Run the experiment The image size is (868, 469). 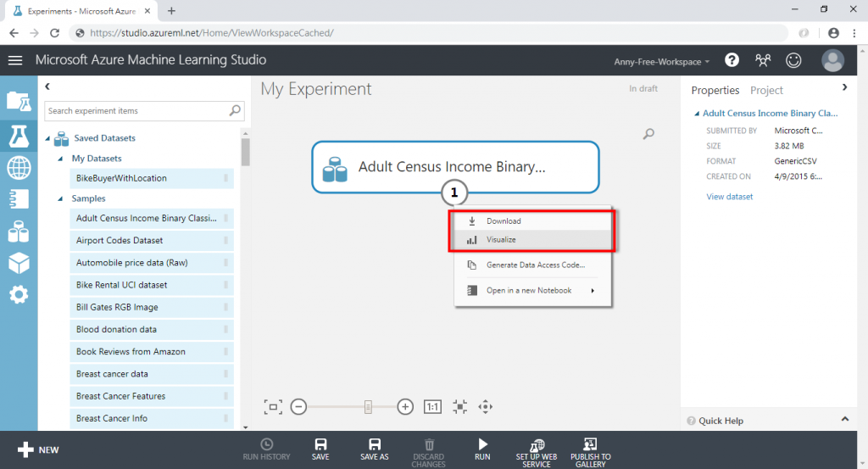point(482,449)
